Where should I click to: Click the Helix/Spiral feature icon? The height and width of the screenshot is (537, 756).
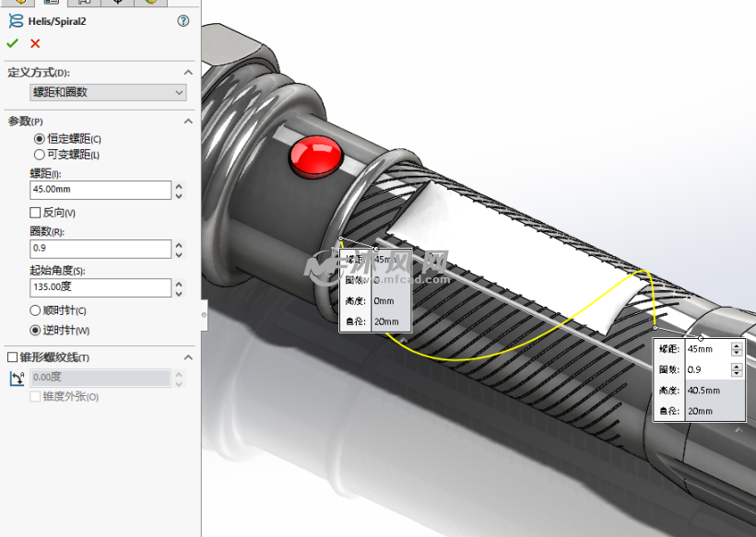(16, 20)
